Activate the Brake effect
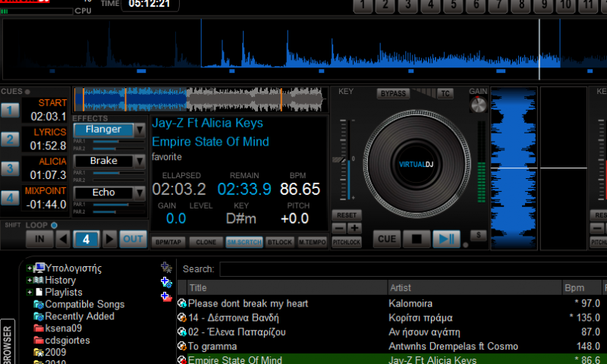This screenshot has width=607, height=364. [103, 161]
